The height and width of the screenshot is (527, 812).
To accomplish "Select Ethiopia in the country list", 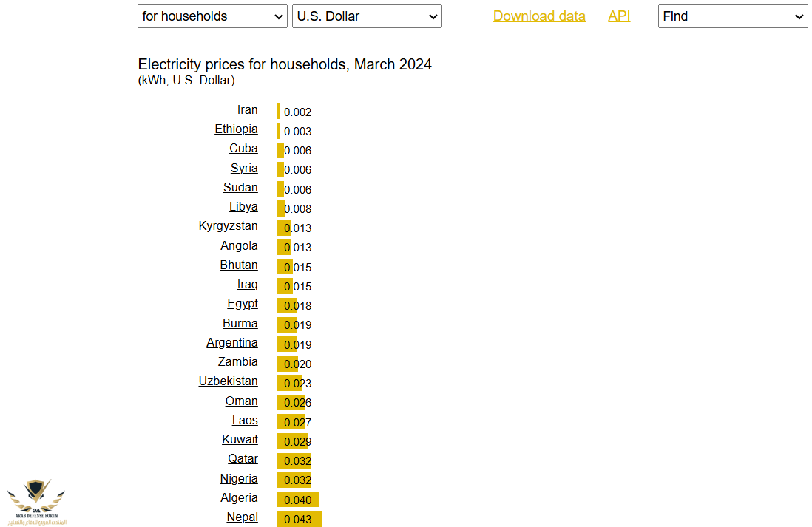I will tap(236, 129).
